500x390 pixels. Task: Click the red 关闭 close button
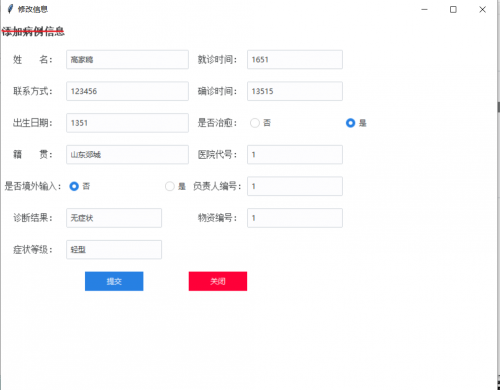pyautogui.click(x=218, y=281)
